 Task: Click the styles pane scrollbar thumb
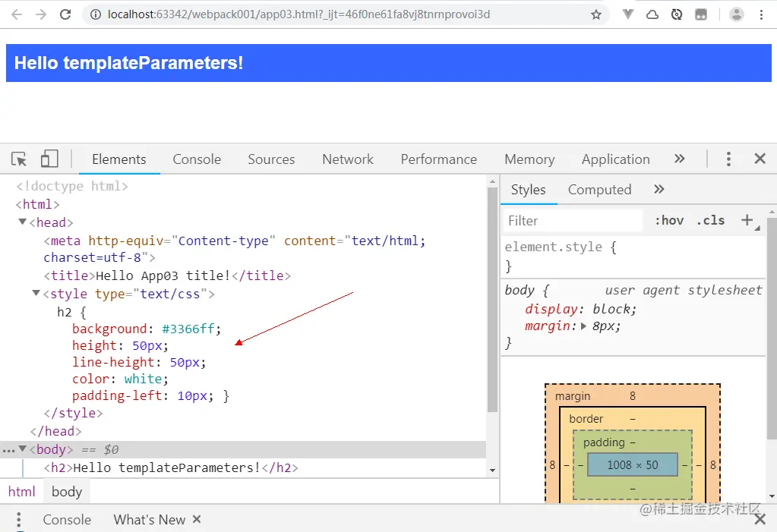click(x=772, y=327)
